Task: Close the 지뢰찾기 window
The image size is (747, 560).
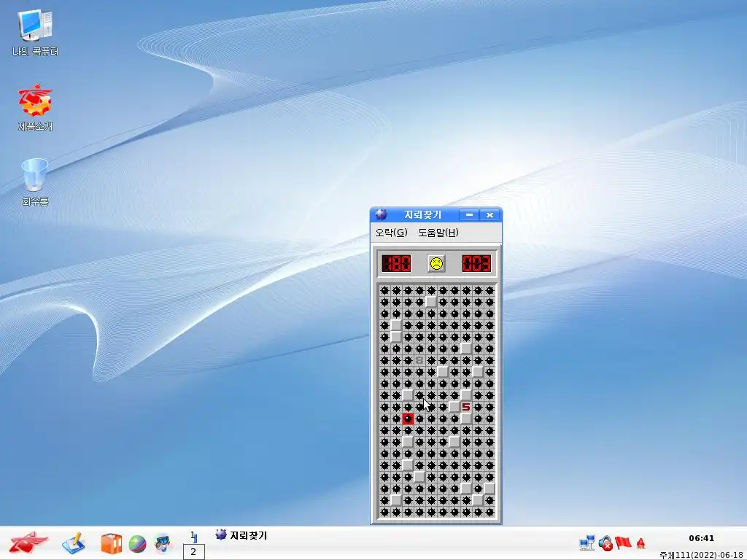Action: click(x=489, y=215)
